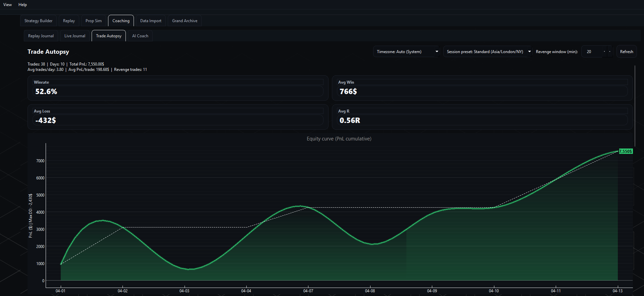The height and width of the screenshot is (296, 644).
Task: Open the Help menu
Action: pos(22,5)
